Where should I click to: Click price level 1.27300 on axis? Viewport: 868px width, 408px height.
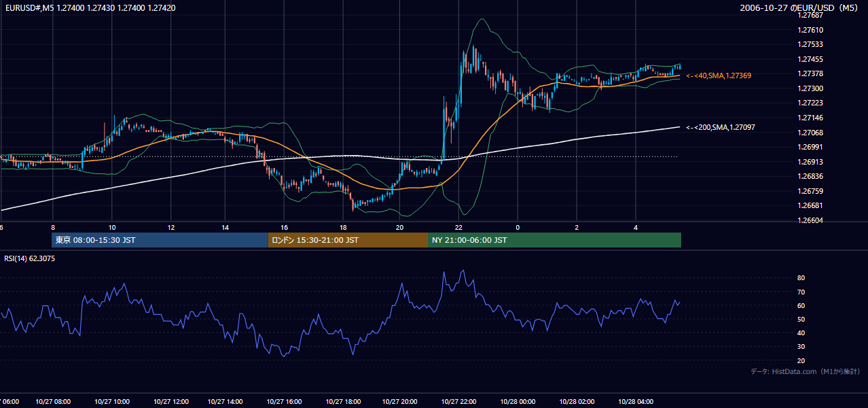point(810,88)
